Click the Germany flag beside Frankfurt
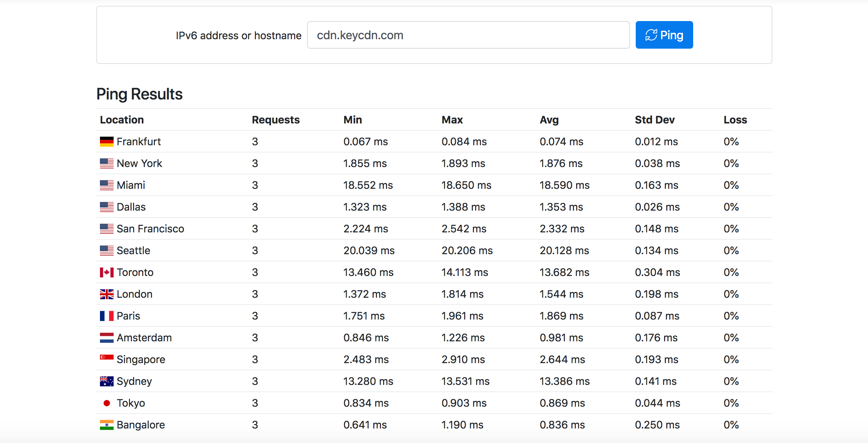868x443 pixels. (x=107, y=142)
